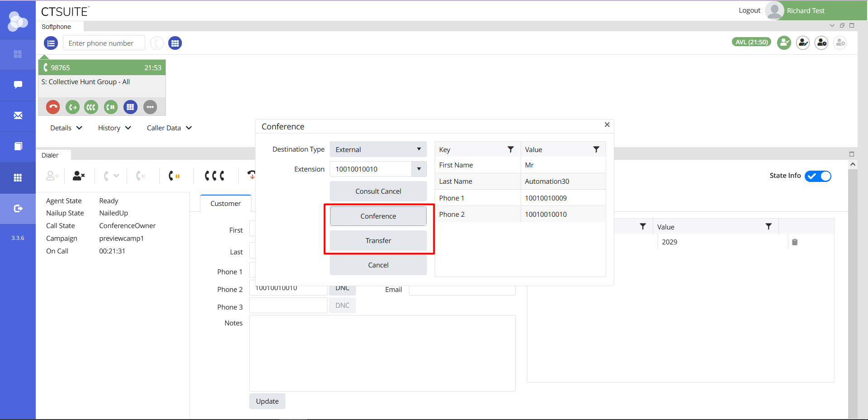Select the Customer tab
The image size is (868, 420).
click(x=225, y=204)
